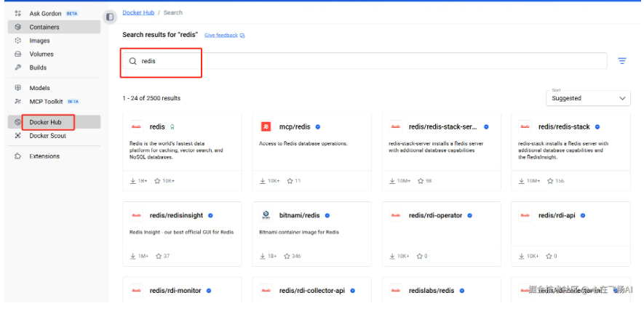Open the redis/rdi-api card
644x314 pixels.
coord(571,234)
